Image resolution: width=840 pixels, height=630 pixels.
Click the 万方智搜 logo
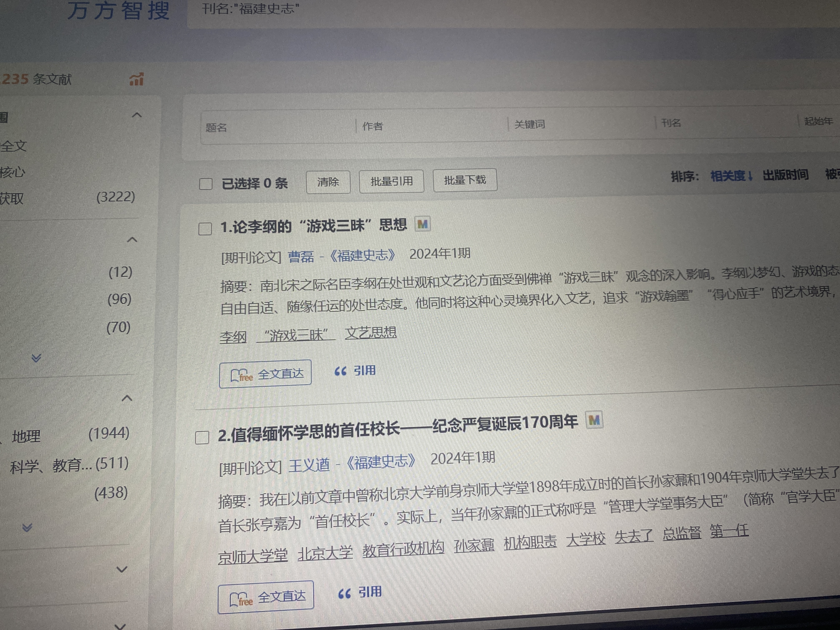(118, 10)
